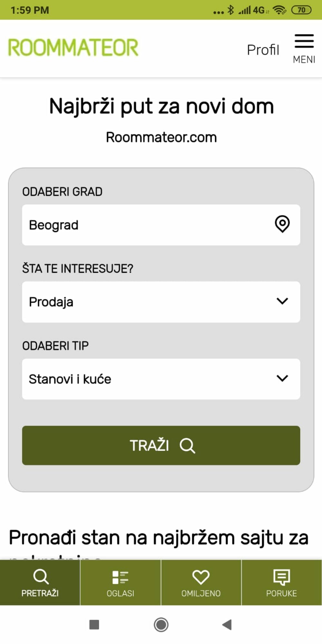Tap the Android recent apps square
322x644 pixels.
(x=94, y=625)
